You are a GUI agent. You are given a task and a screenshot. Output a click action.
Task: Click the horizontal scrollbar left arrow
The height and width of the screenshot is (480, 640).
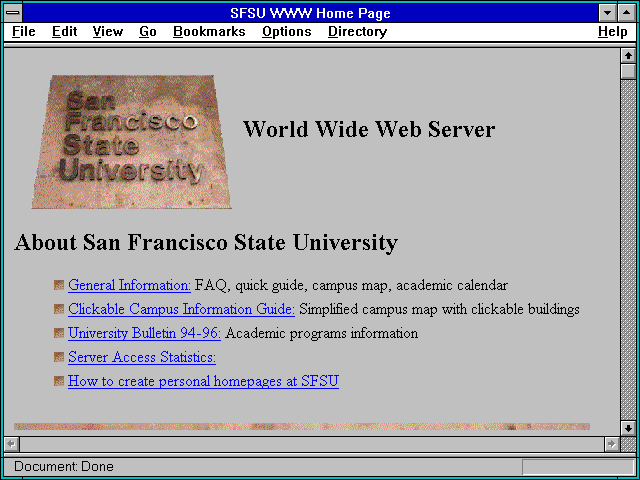pos(12,444)
